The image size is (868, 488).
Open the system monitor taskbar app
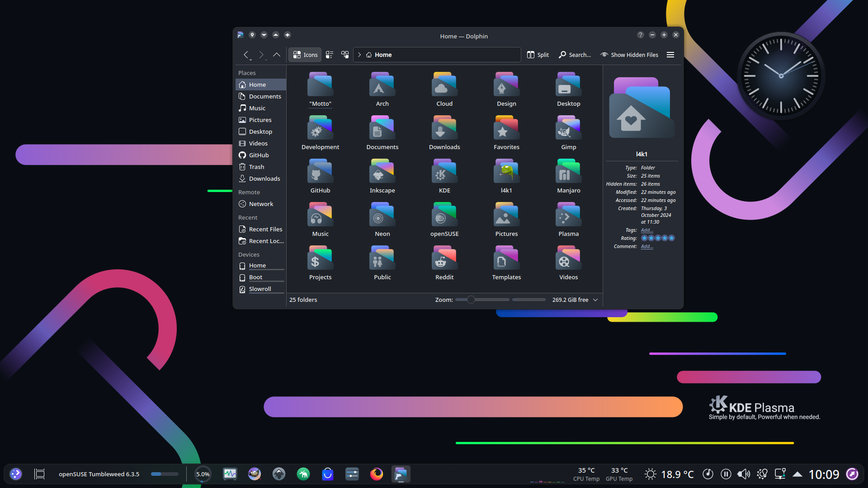pyautogui.click(x=230, y=474)
